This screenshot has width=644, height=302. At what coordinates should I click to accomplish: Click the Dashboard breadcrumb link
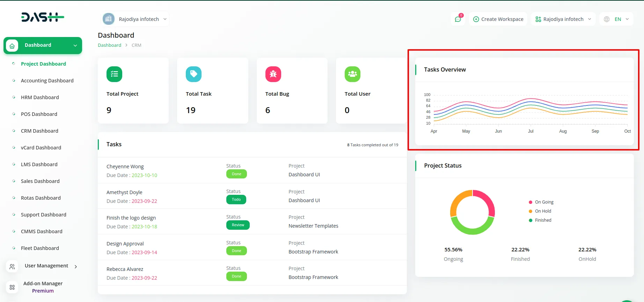tap(109, 45)
